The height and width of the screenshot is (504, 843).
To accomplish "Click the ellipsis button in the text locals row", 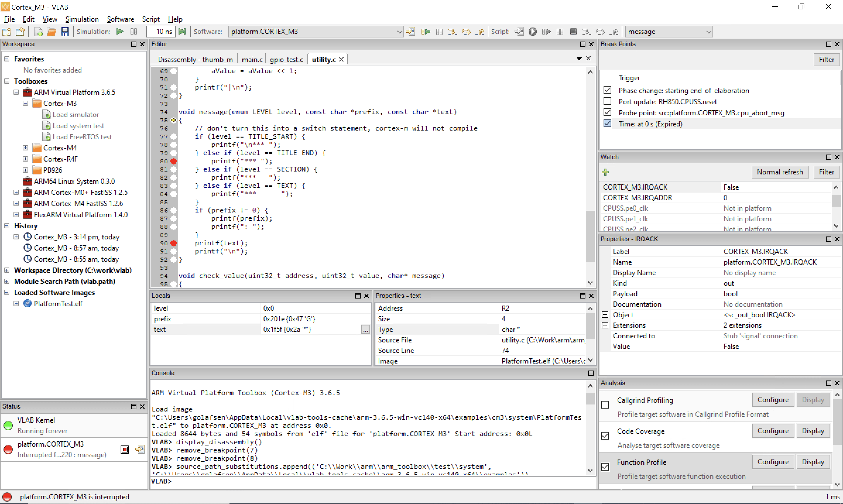I will 366,330.
